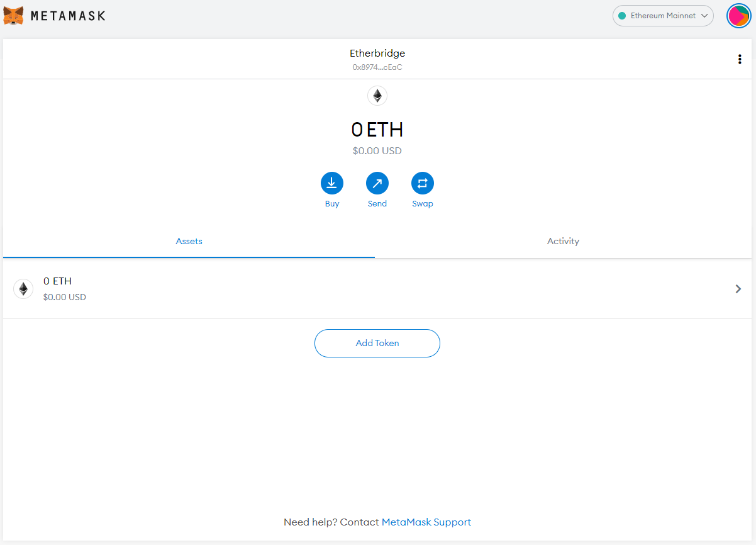Click the Buy download icon

[x=332, y=183]
